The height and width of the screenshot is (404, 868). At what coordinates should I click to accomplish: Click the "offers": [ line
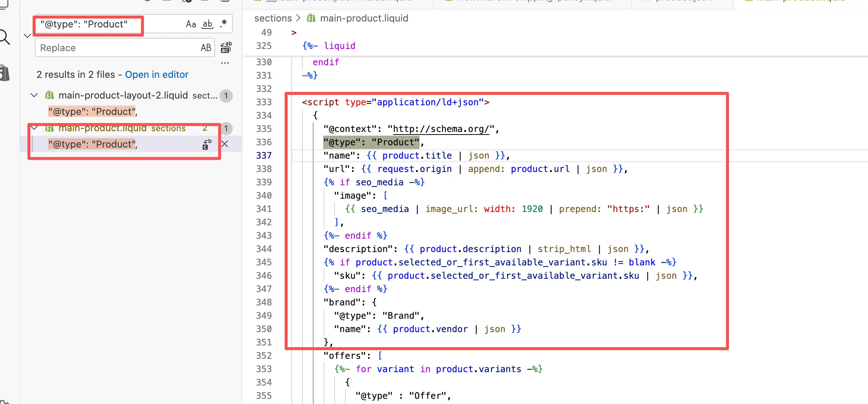(352, 355)
